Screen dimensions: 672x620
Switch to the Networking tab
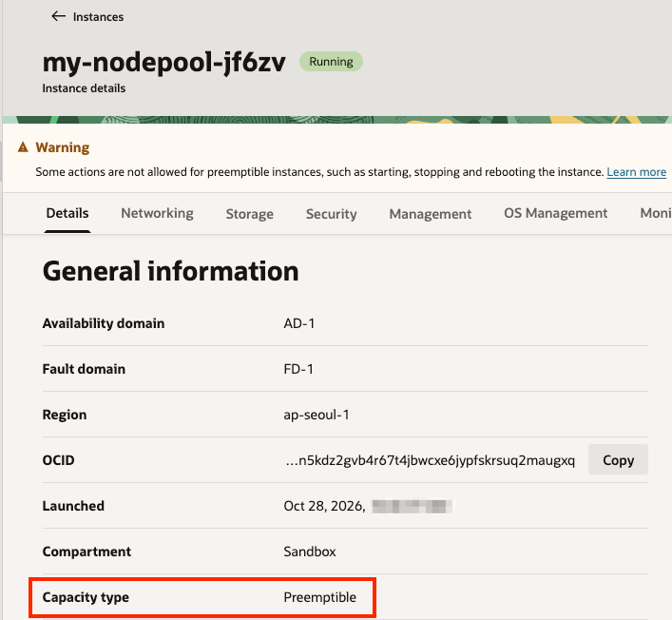[x=157, y=213]
